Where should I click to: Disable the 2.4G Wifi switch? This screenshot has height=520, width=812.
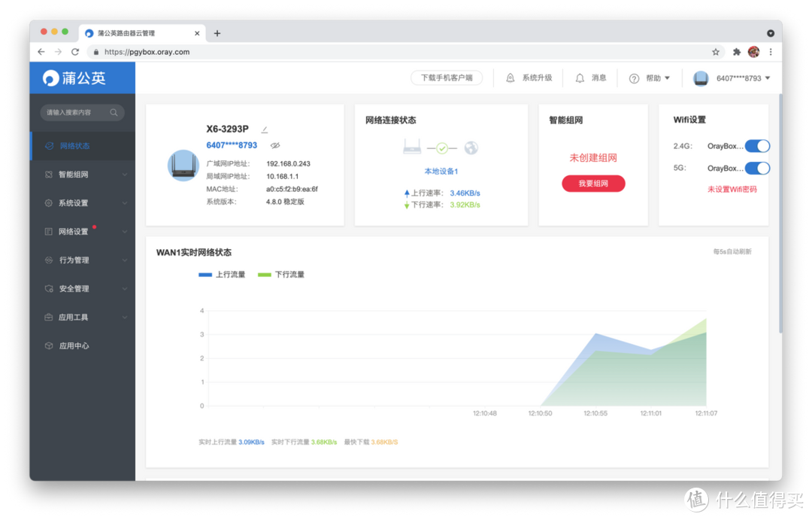pyautogui.click(x=756, y=146)
